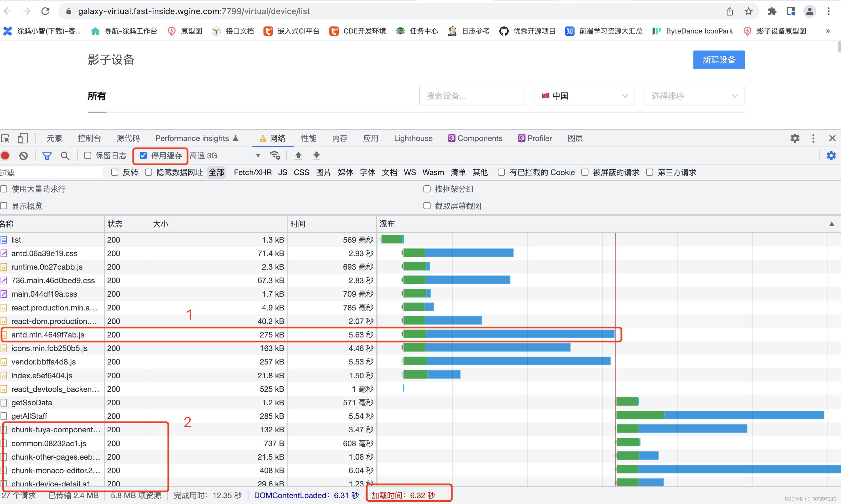Open network search with magnifier icon

(65, 156)
